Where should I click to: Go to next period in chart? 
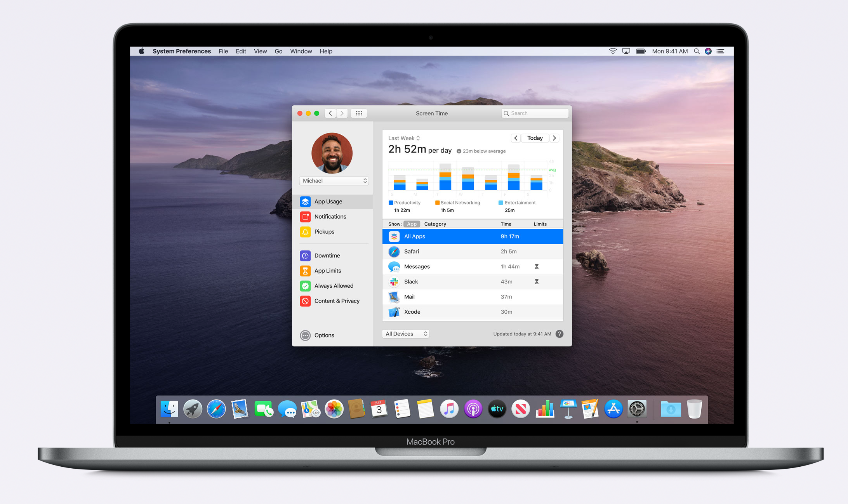[x=554, y=138]
